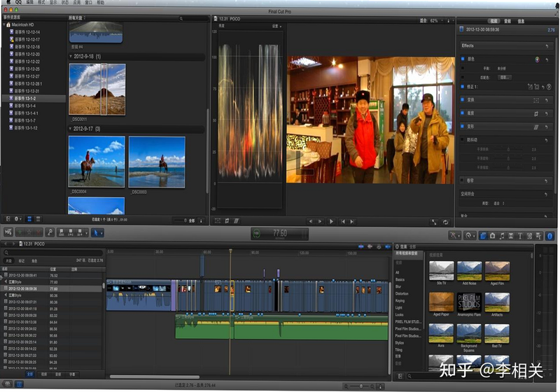Open the themes browser
The image size is (560, 392).
click(538, 236)
